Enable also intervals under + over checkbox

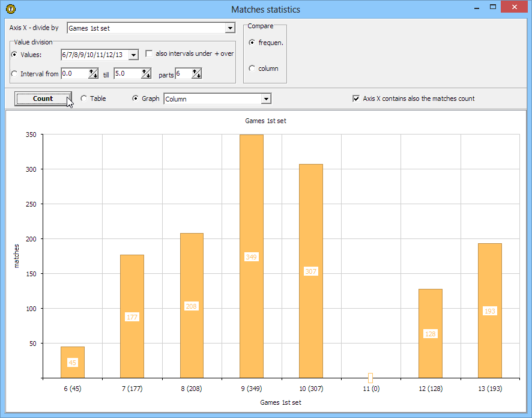point(150,54)
